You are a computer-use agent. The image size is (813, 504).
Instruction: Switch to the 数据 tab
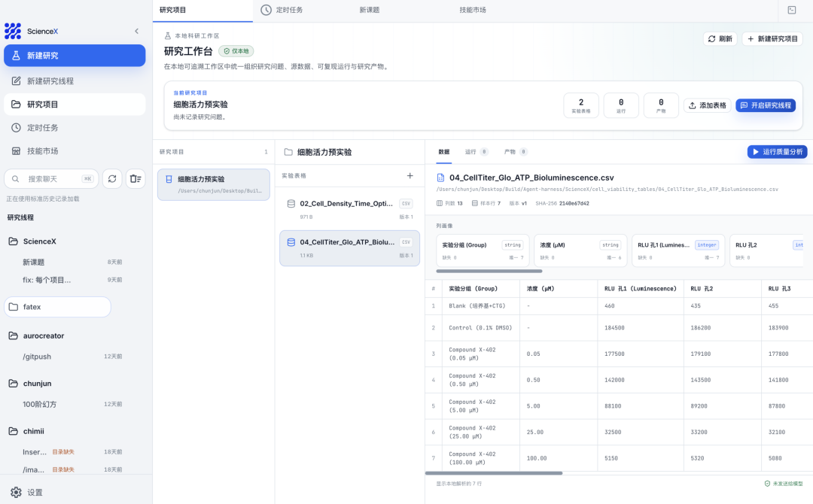point(444,152)
